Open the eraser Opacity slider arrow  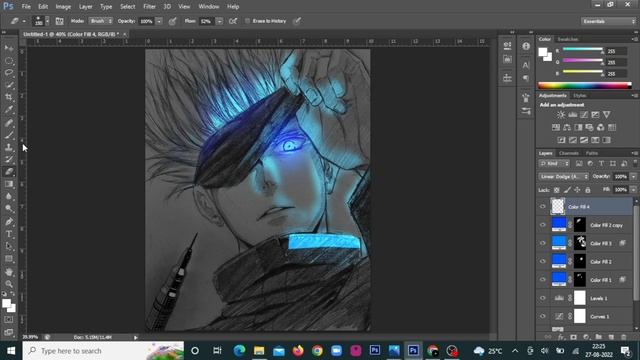159,21
